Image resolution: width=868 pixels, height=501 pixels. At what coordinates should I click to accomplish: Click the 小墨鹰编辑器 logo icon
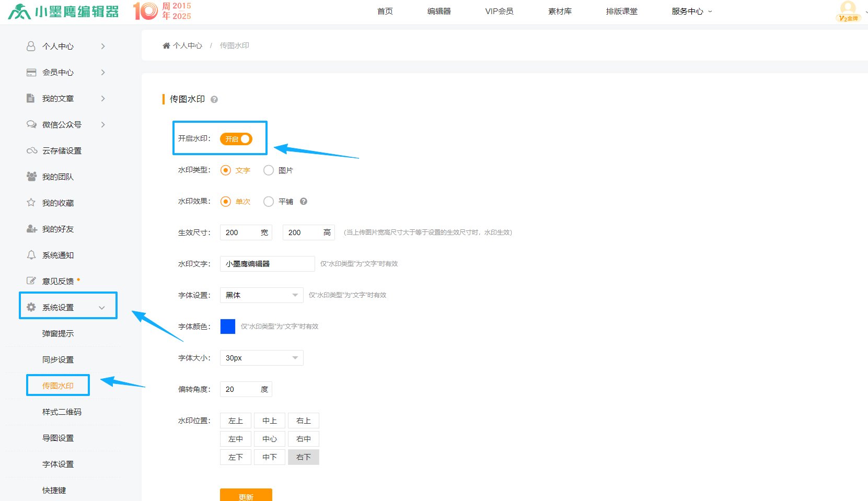click(19, 11)
